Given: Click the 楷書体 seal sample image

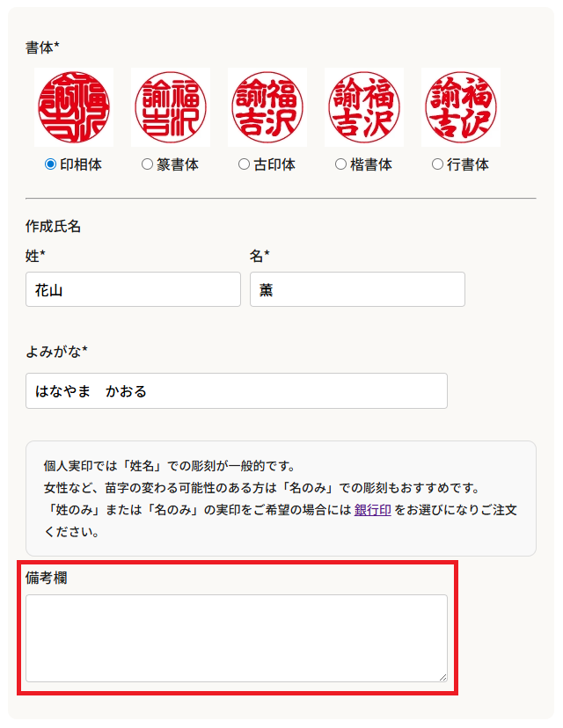Looking at the screenshot, I should point(364,107).
